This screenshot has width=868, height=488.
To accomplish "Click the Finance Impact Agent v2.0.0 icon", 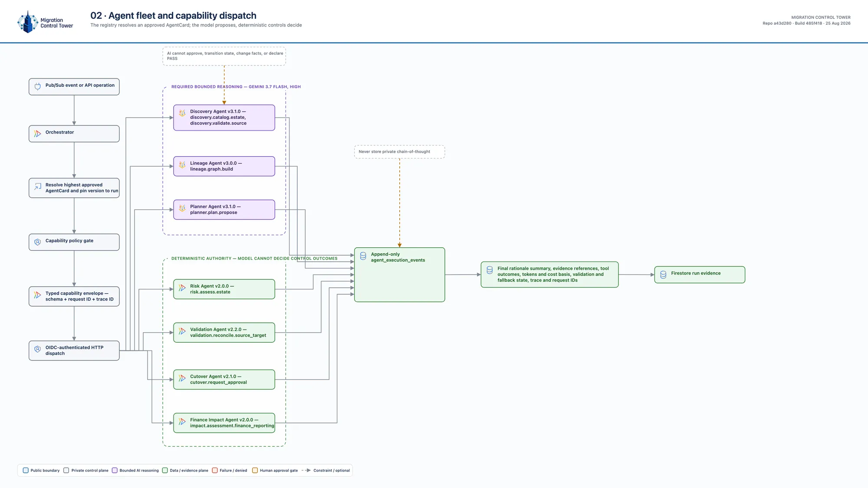I will coord(182,421).
